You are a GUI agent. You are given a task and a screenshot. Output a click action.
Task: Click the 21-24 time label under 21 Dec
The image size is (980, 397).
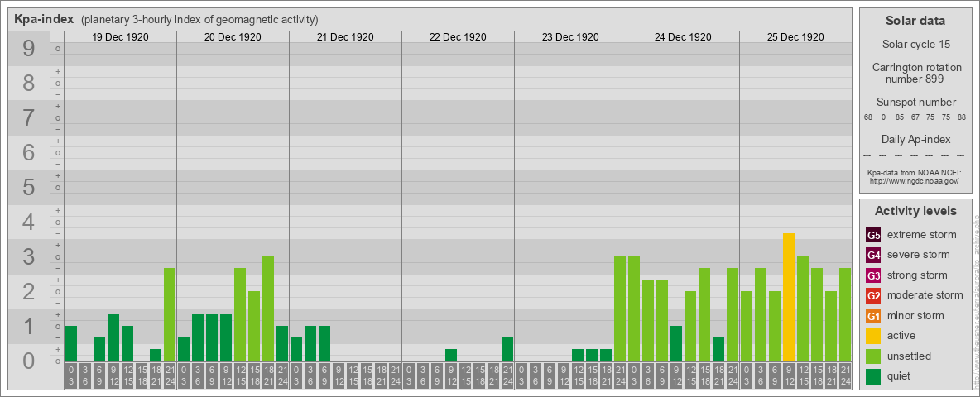(x=394, y=376)
